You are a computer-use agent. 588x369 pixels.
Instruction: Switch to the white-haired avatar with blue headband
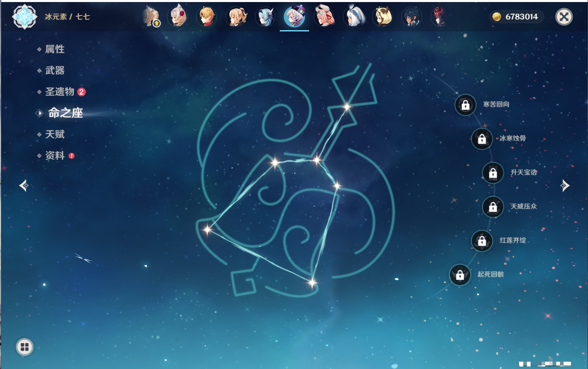click(x=353, y=17)
